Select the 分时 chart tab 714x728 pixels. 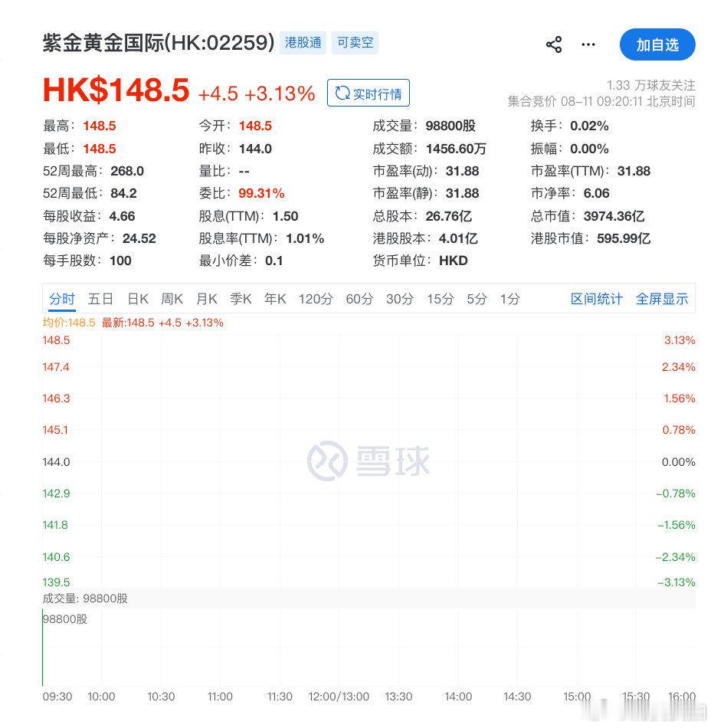(x=62, y=299)
